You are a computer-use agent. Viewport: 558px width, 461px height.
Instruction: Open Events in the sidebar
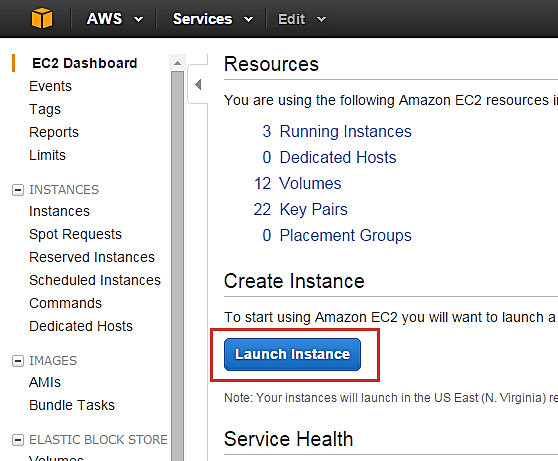[51, 86]
